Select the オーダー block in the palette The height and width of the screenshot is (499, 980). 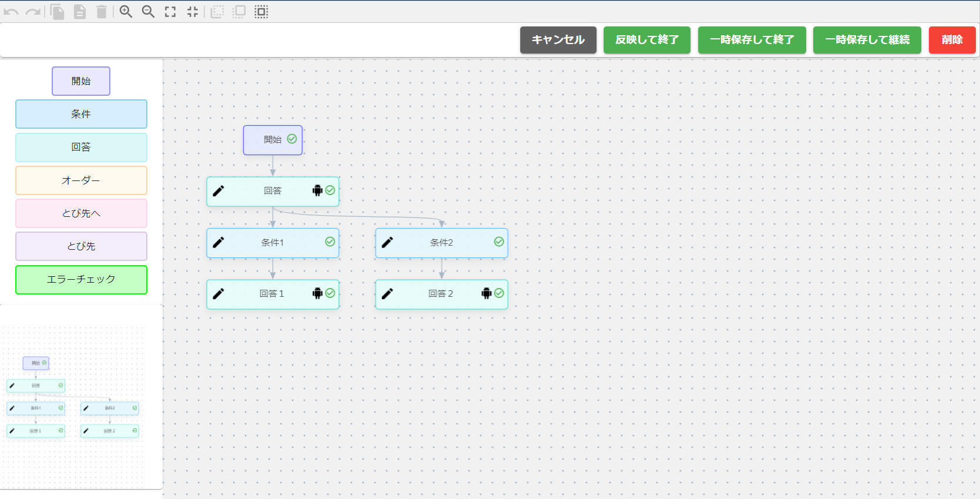pos(81,180)
